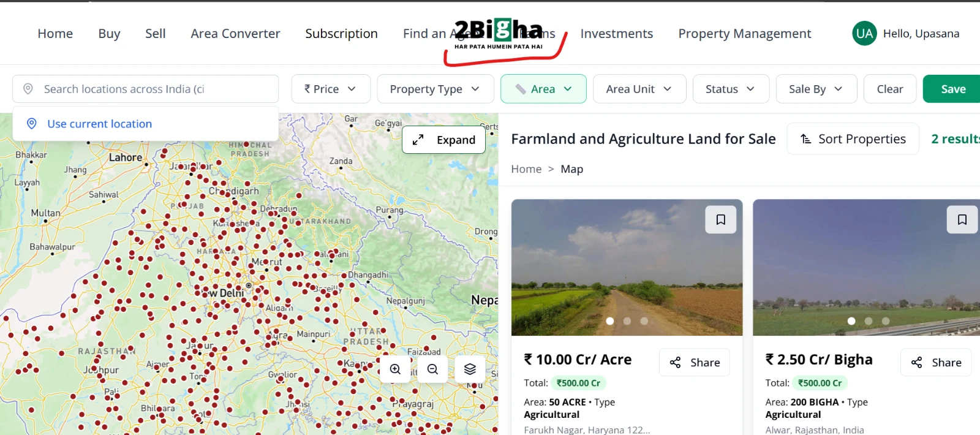Zoom in on the map

pos(396,369)
